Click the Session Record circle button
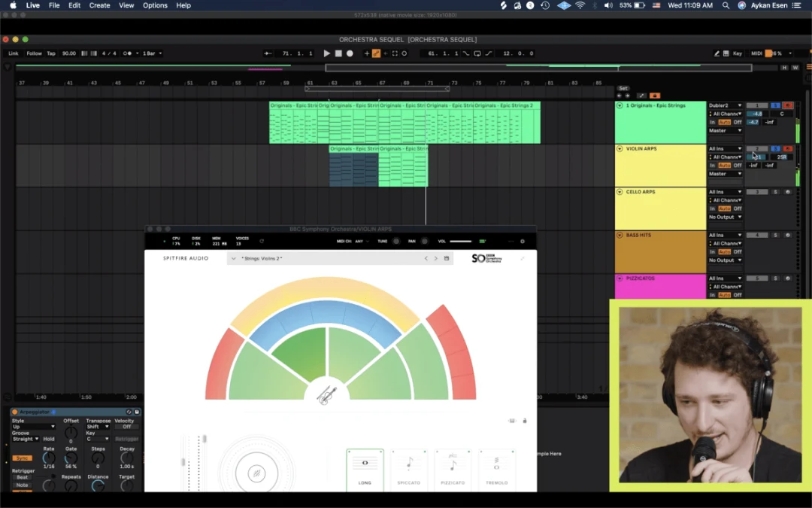This screenshot has height=508, width=812. 404,53
